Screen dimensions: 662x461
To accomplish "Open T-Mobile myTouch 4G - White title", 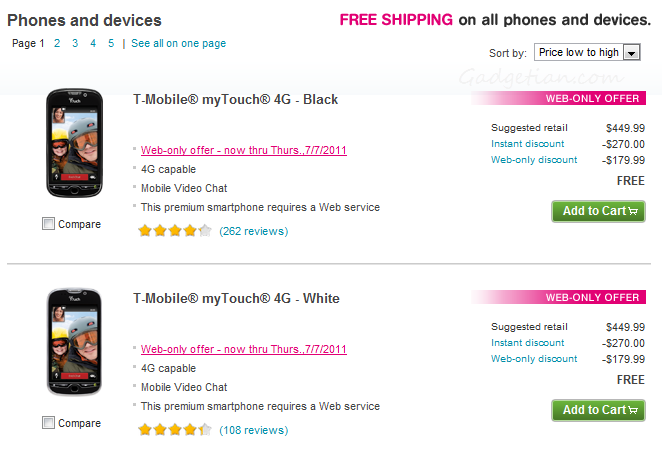I will [236, 299].
